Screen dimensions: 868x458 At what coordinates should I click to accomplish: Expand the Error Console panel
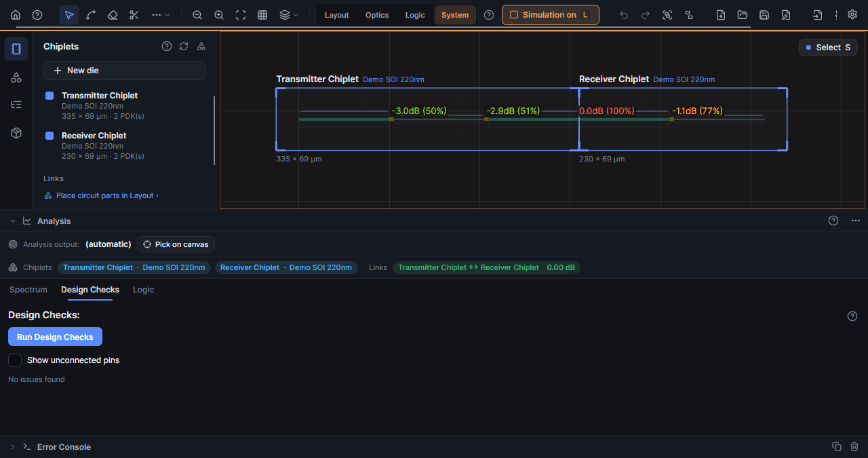[x=12, y=447]
